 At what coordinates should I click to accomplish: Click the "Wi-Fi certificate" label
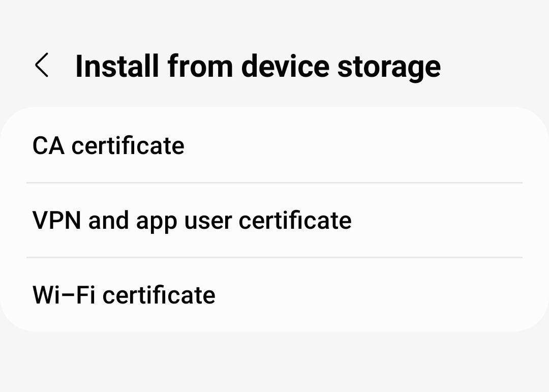pyautogui.click(x=124, y=295)
